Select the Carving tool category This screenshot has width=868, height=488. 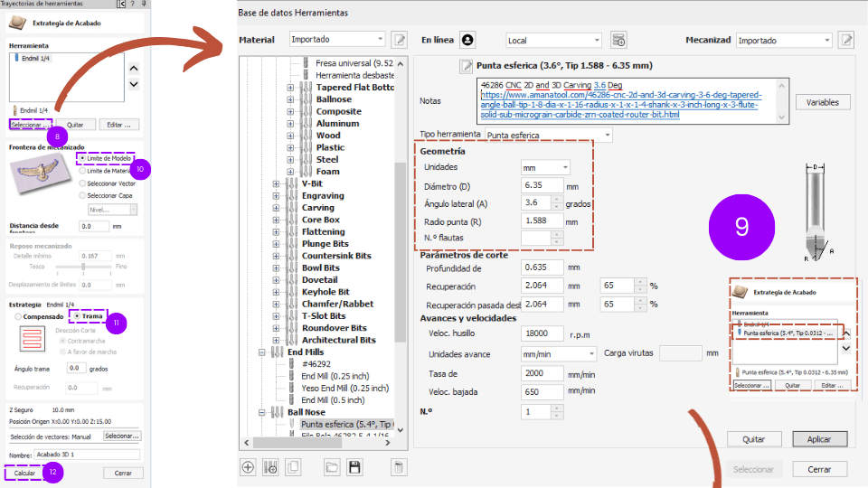coord(317,208)
